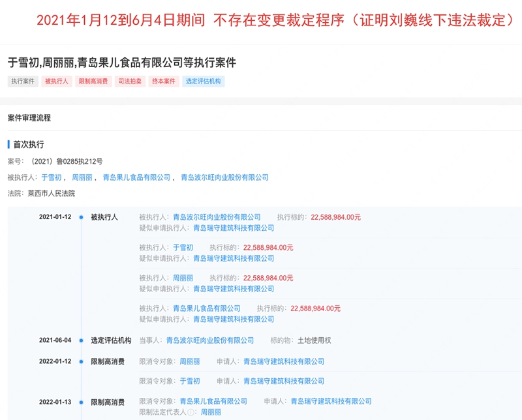Click the 限制高消费 stage label at 2022-01-13

pos(108,402)
